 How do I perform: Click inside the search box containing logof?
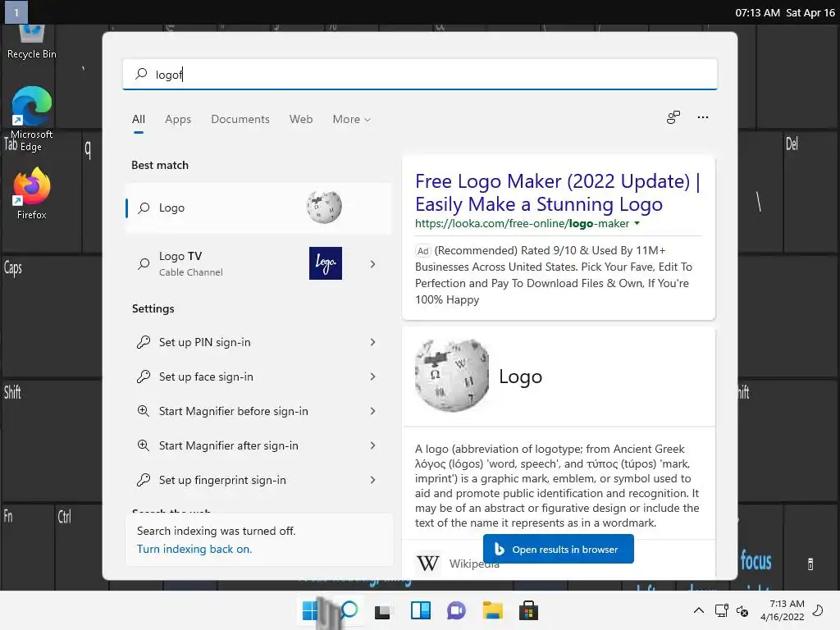[420, 75]
